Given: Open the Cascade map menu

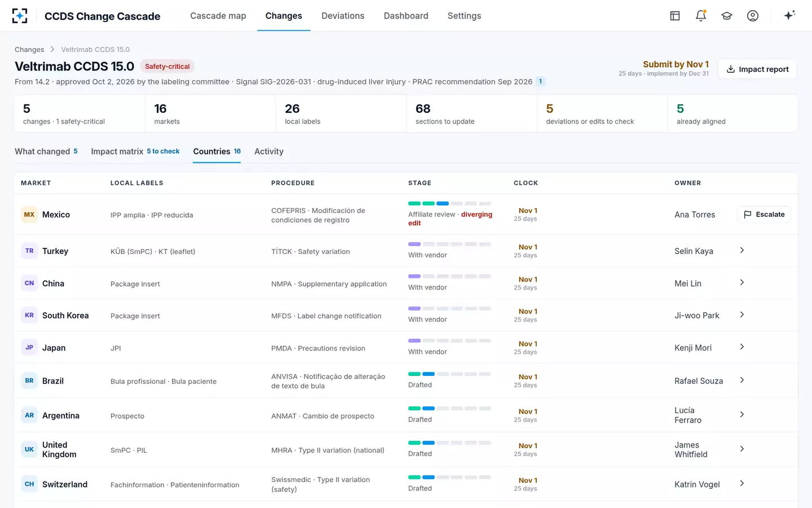Looking at the screenshot, I should click(218, 16).
